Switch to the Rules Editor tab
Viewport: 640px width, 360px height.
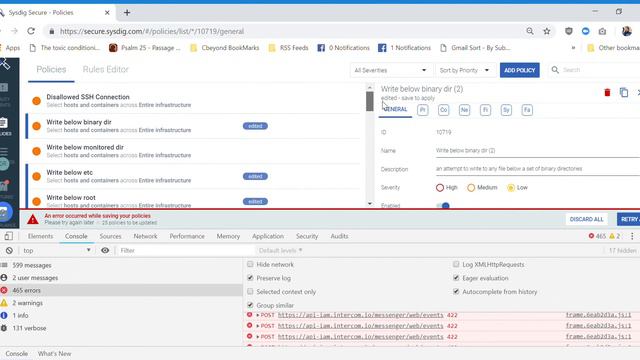click(x=106, y=69)
